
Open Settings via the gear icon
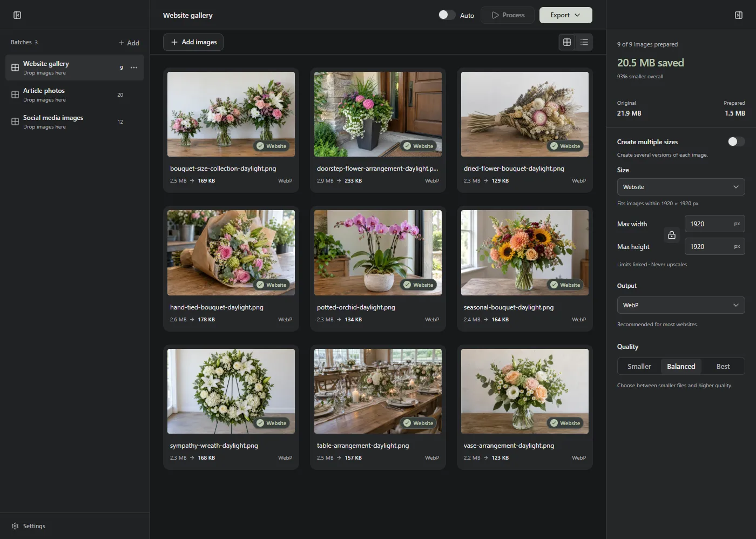click(15, 526)
